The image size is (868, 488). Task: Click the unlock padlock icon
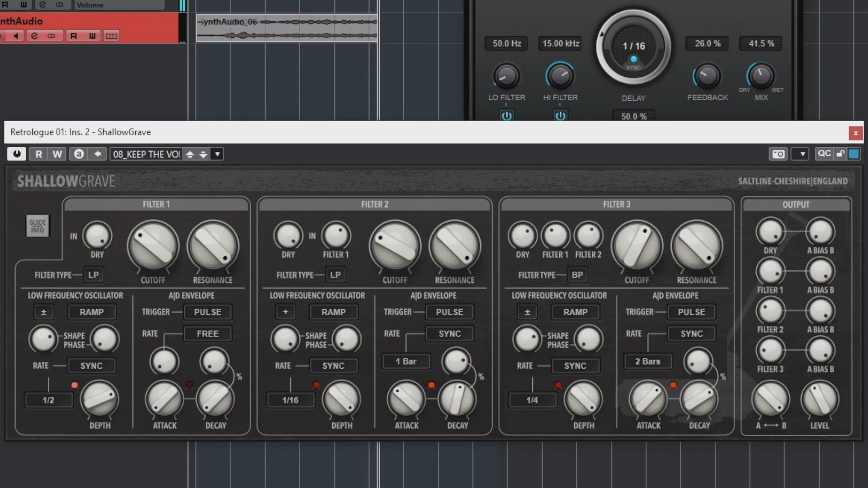[840, 154]
